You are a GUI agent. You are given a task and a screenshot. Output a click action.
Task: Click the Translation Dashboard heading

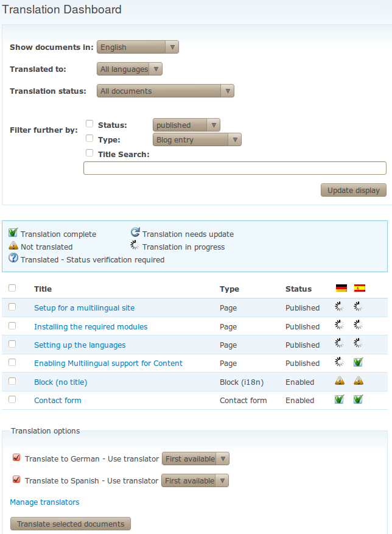61,9
